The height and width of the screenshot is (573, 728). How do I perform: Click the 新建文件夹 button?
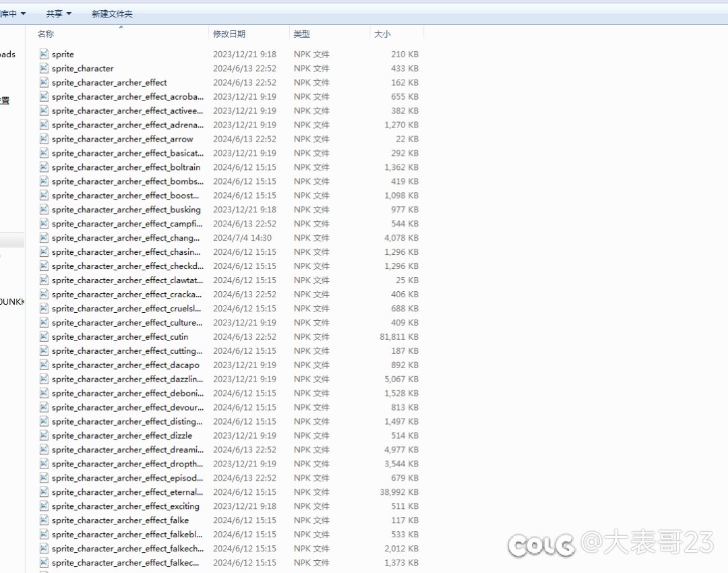click(112, 14)
